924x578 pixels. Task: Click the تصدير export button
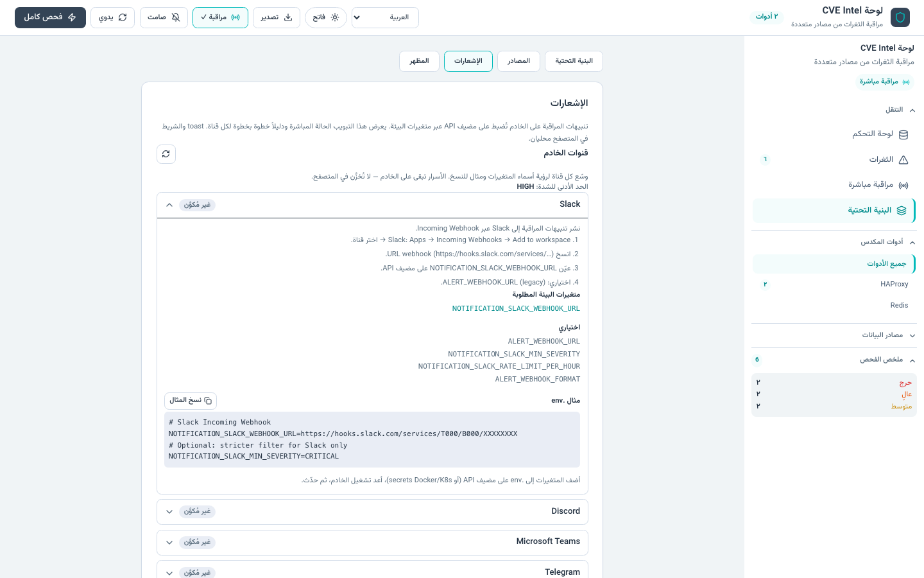276,17
